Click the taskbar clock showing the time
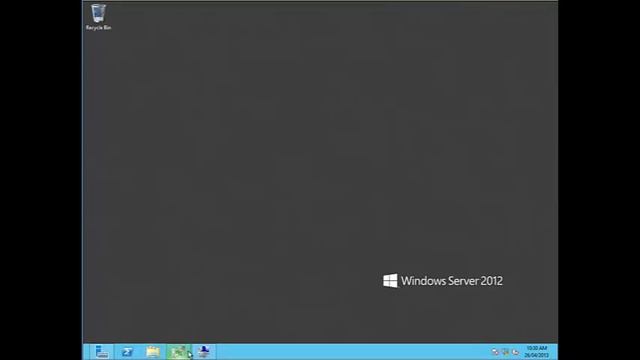Viewport: 640px width, 360px height. [536, 352]
